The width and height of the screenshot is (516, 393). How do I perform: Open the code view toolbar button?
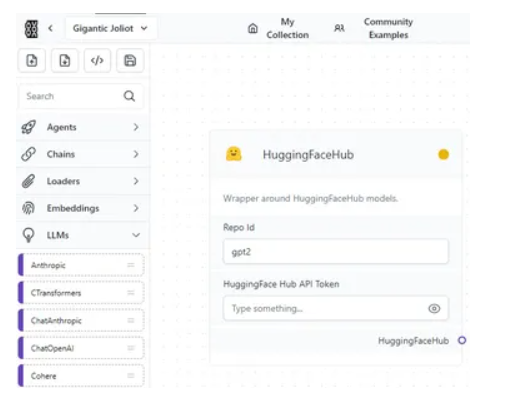tap(97, 61)
